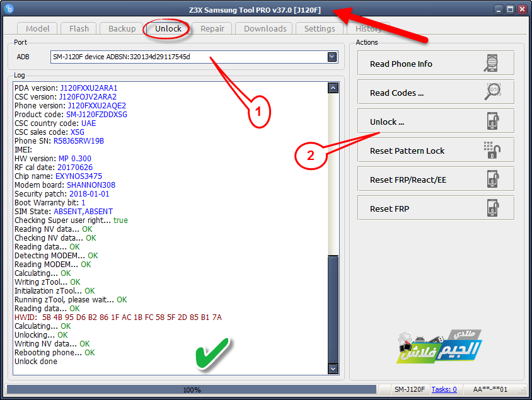Click the HW version MP 0.300 line
Image resolution: width=532 pixels, height=400 pixels.
tap(52, 159)
